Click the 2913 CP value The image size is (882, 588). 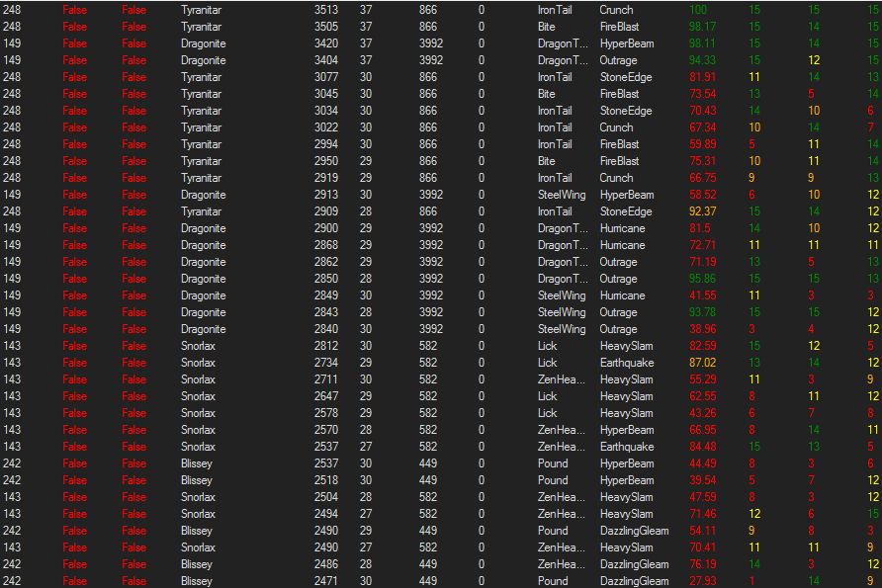[325, 195]
